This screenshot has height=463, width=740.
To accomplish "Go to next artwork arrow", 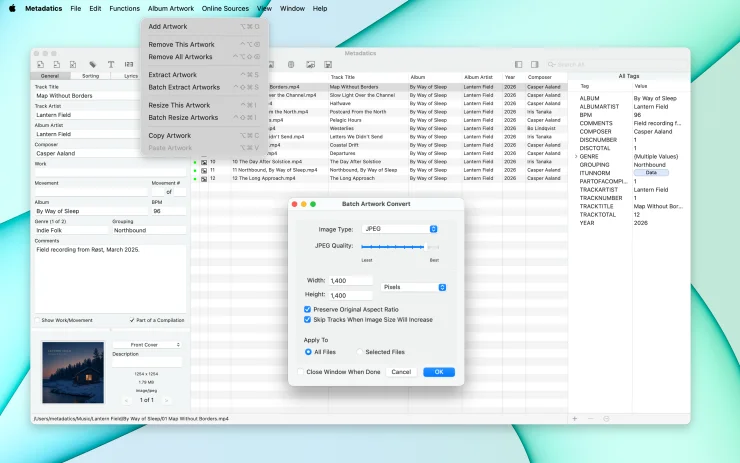I will pos(167,400).
